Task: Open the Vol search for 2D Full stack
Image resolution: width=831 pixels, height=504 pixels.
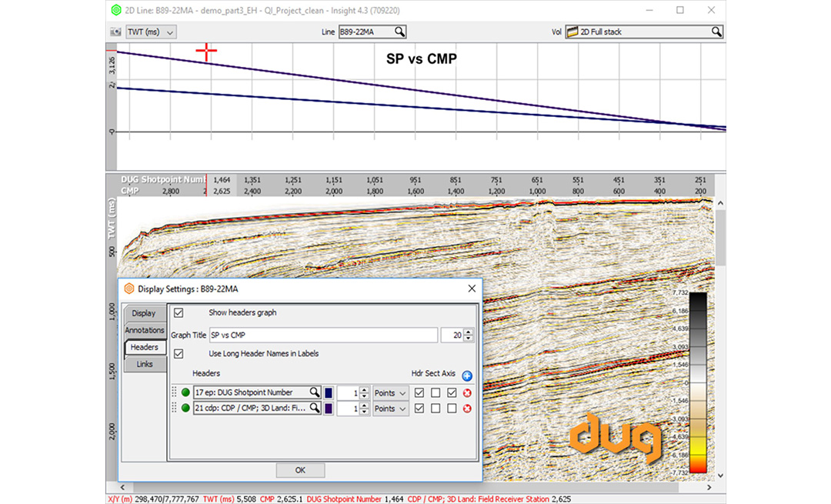Action: pyautogui.click(x=716, y=32)
